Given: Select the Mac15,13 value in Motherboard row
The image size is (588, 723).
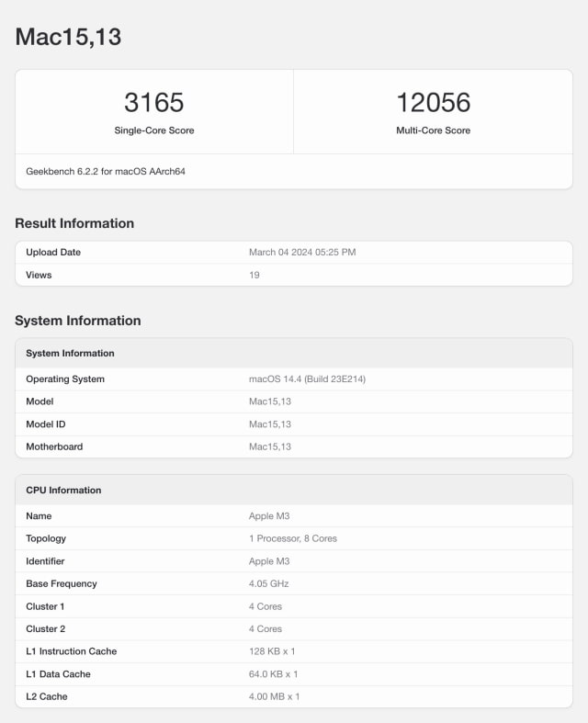Looking at the screenshot, I should [x=270, y=446].
